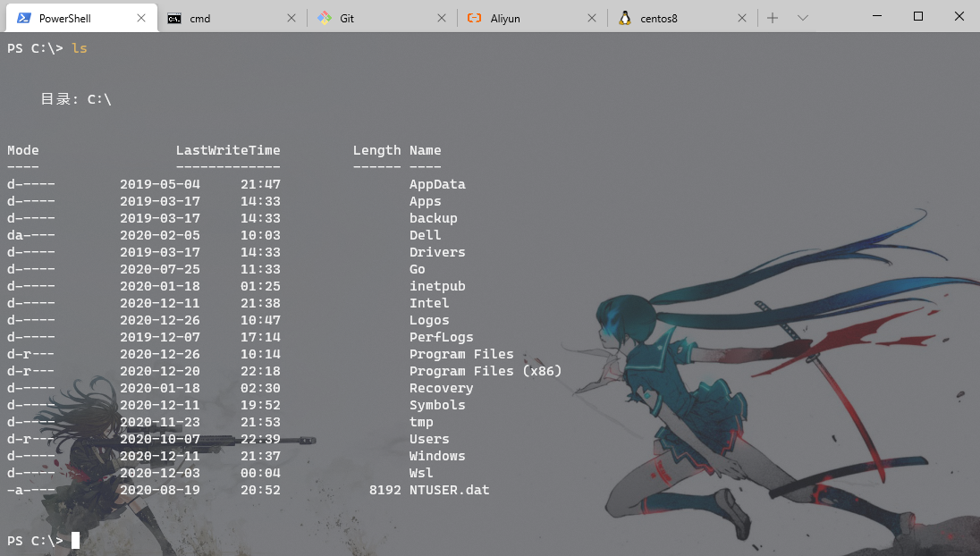Screen dimensions: 980x556
Task: Close the cmd tab
Action: [x=291, y=18]
